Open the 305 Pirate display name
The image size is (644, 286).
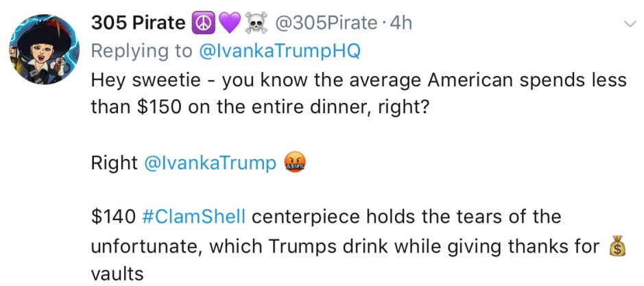tap(137, 23)
